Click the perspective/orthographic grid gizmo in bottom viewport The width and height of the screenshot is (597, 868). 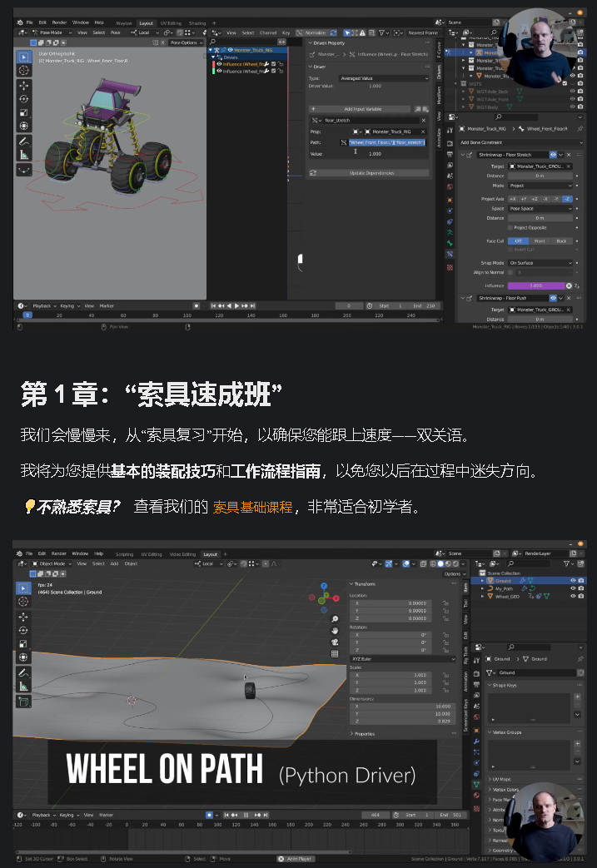[x=335, y=654]
